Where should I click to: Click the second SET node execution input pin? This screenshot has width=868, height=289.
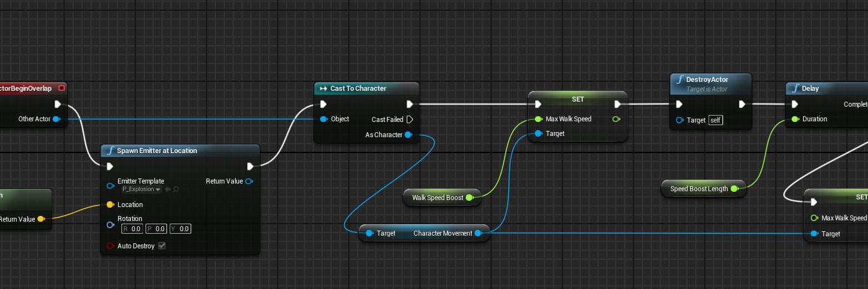click(x=814, y=202)
